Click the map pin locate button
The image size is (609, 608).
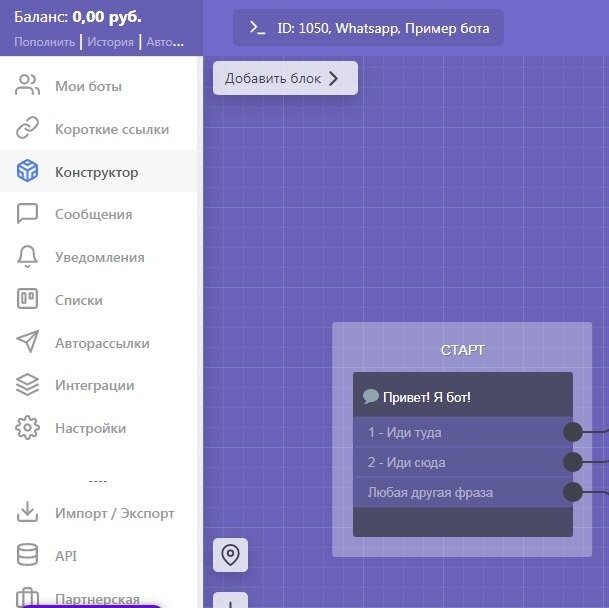pos(230,555)
